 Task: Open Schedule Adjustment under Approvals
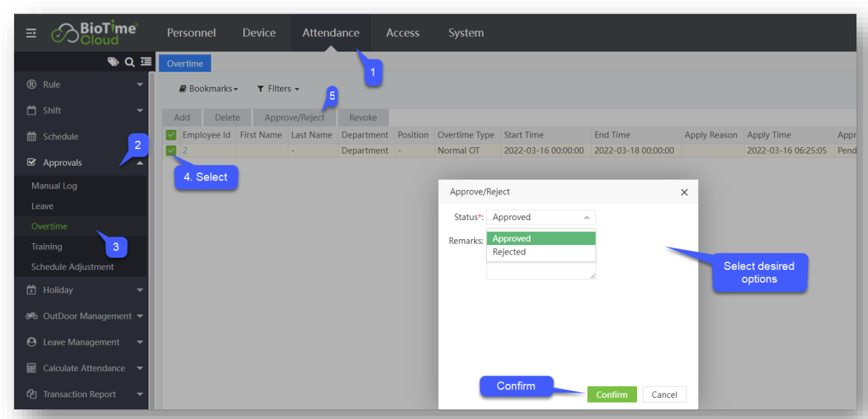pyautogui.click(x=72, y=267)
